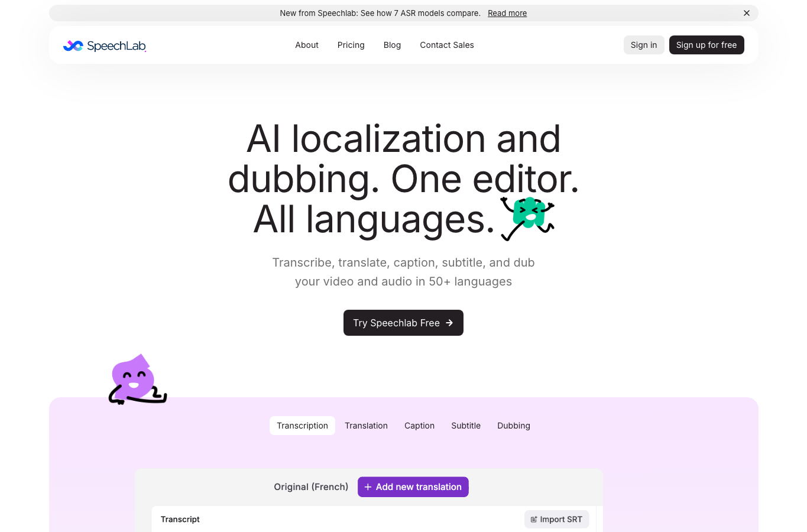
Task: Click the plus icon on Add new translation
Action: click(368, 487)
